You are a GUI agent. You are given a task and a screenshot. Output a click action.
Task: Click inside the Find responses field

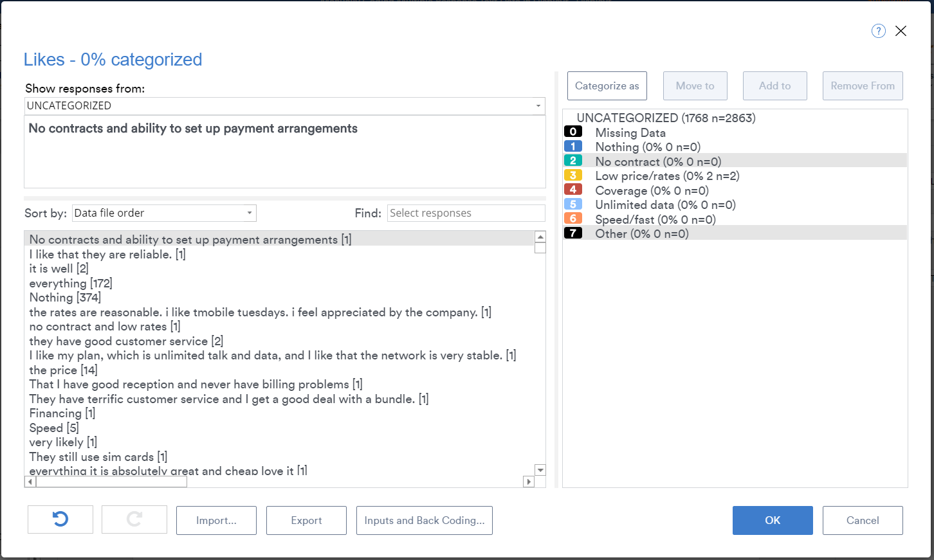pos(466,213)
